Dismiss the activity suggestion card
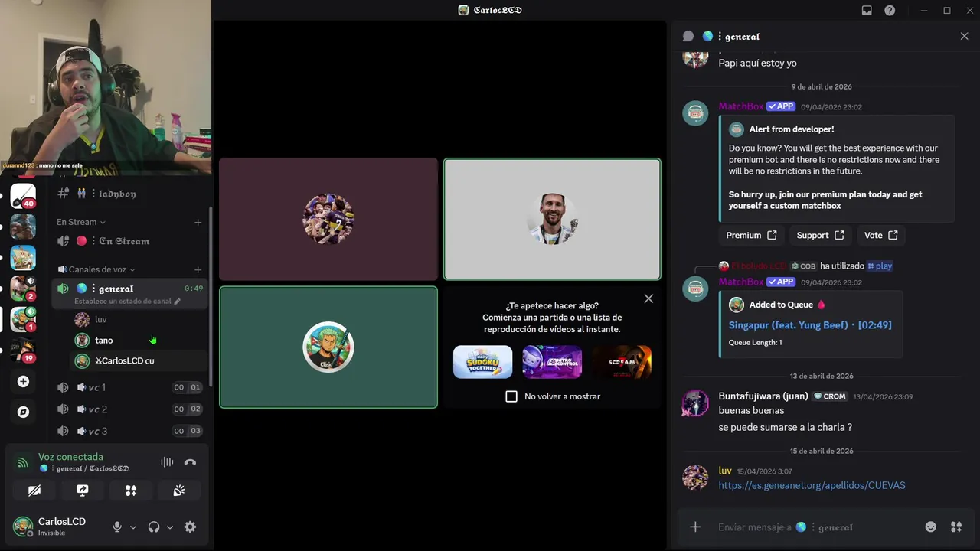 click(x=648, y=298)
